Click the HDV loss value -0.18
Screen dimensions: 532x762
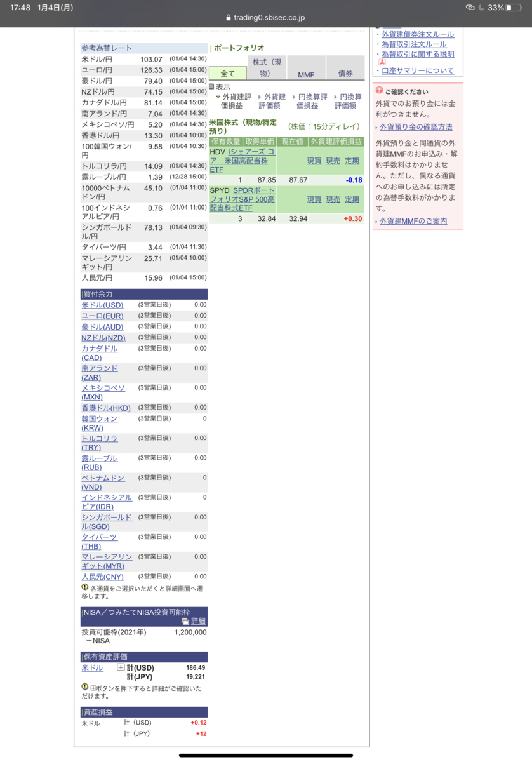tap(354, 180)
